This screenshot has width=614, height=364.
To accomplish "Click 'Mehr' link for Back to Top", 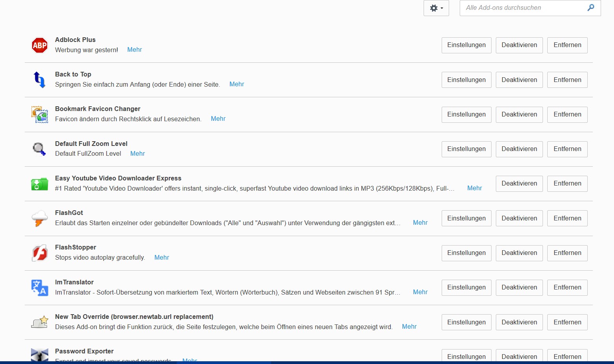I will [237, 84].
